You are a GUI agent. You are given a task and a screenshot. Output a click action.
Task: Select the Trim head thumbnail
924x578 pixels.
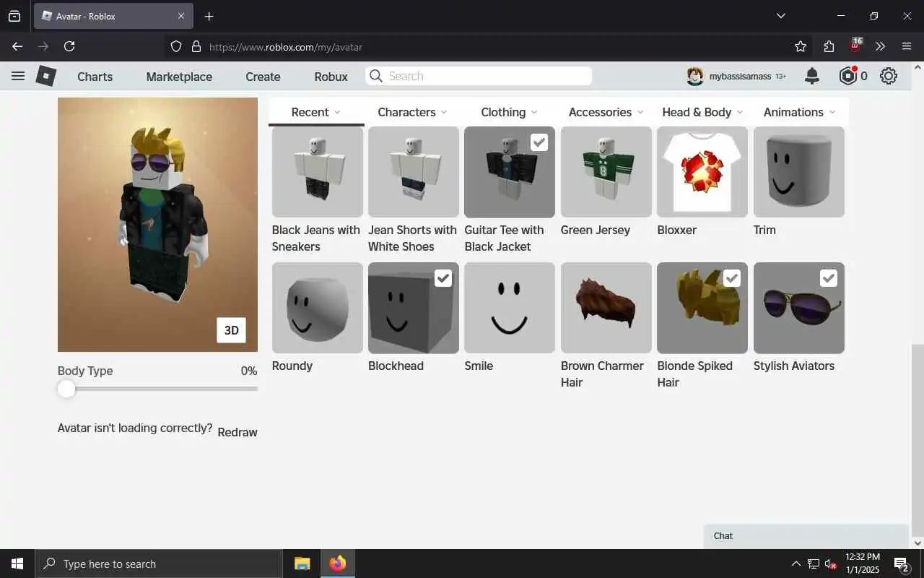799,172
